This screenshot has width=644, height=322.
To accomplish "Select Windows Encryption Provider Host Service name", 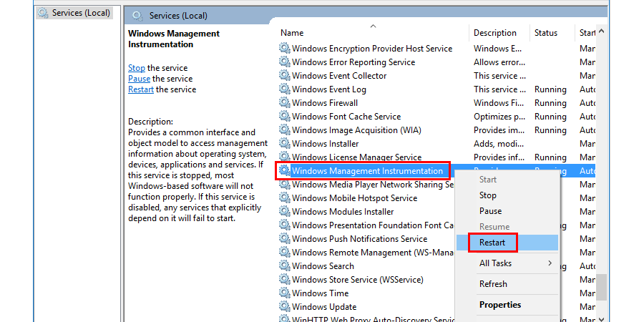I will point(371,49).
